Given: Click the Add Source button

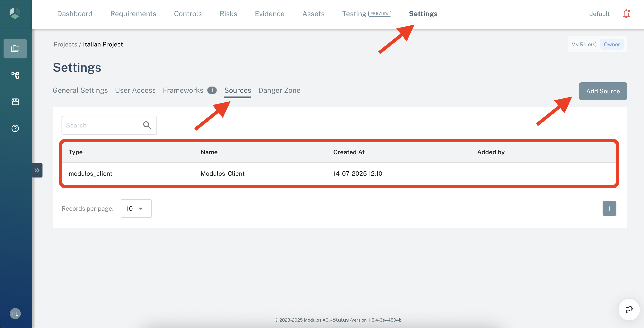Looking at the screenshot, I should (603, 91).
